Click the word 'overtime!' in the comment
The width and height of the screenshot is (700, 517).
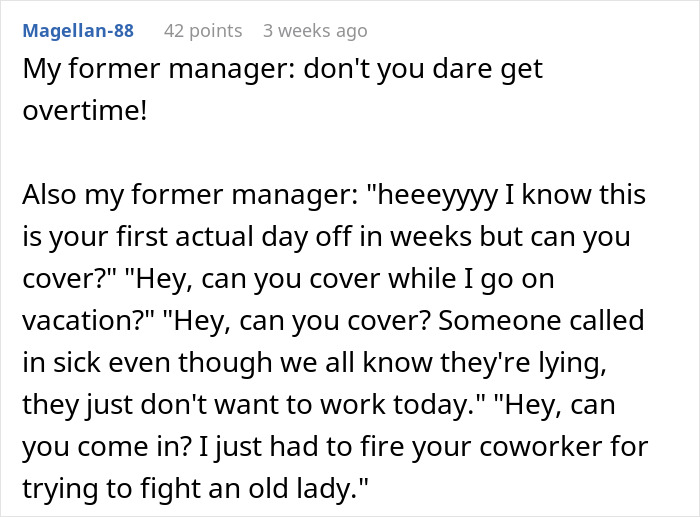[x=85, y=110]
